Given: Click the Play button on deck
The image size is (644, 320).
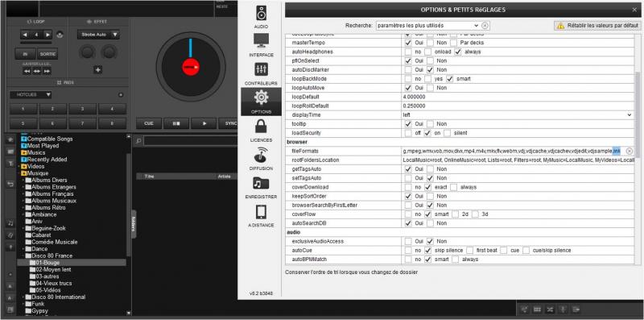Looking at the screenshot, I should [x=204, y=123].
